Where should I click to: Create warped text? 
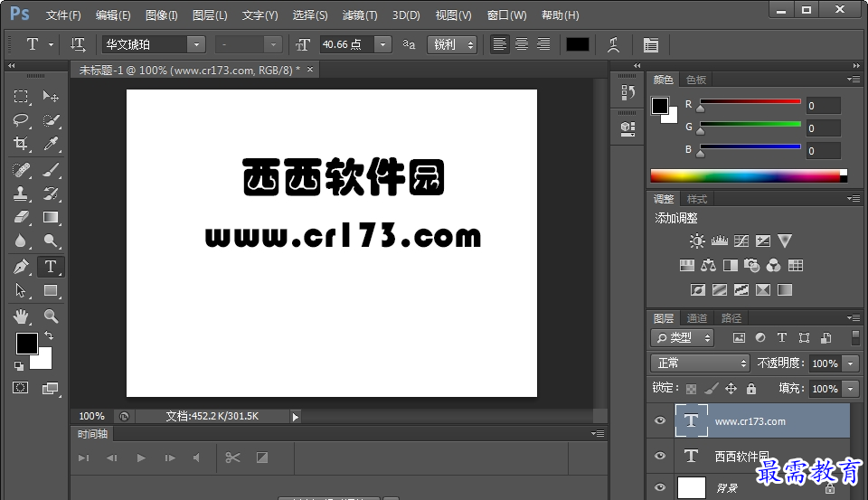[x=613, y=44]
